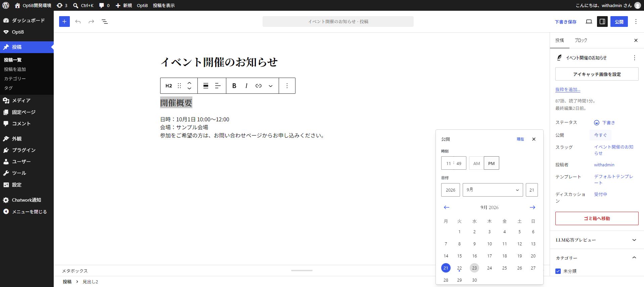Switch to the ブロック tab
The image size is (644, 287).
(581, 40)
